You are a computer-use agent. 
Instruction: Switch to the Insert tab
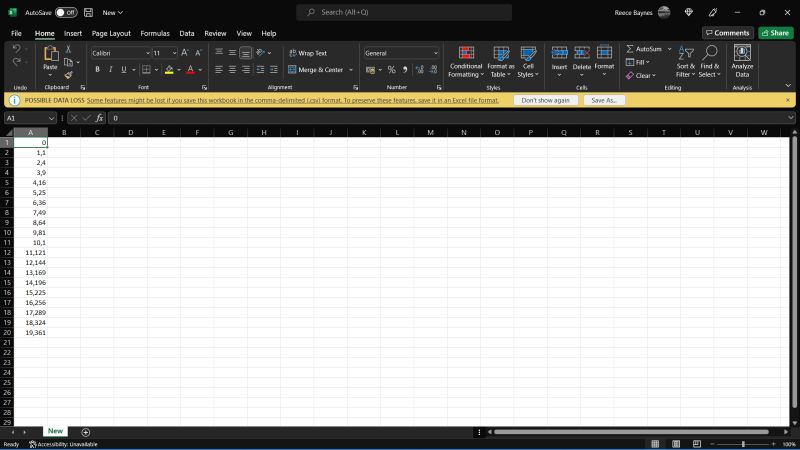(x=73, y=33)
